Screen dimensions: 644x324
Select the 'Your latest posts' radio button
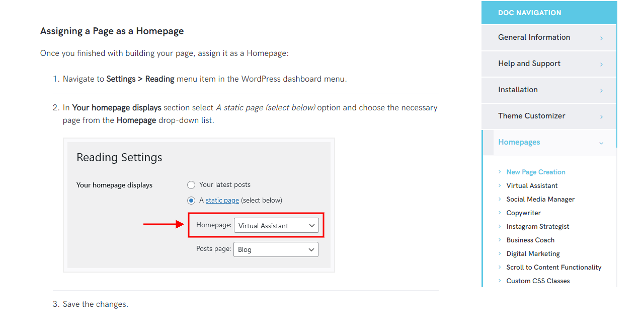(x=191, y=185)
